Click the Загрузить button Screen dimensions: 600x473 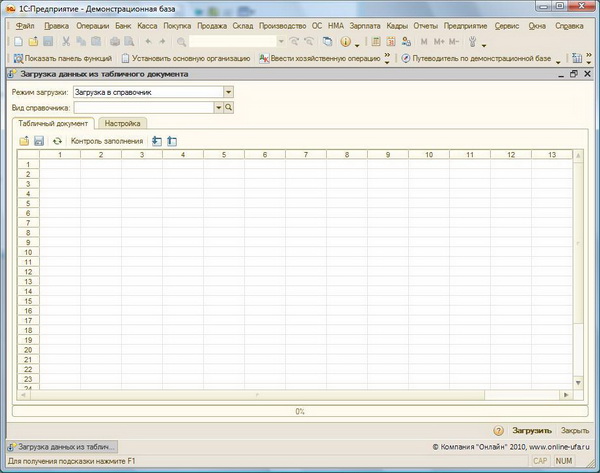coord(532,431)
